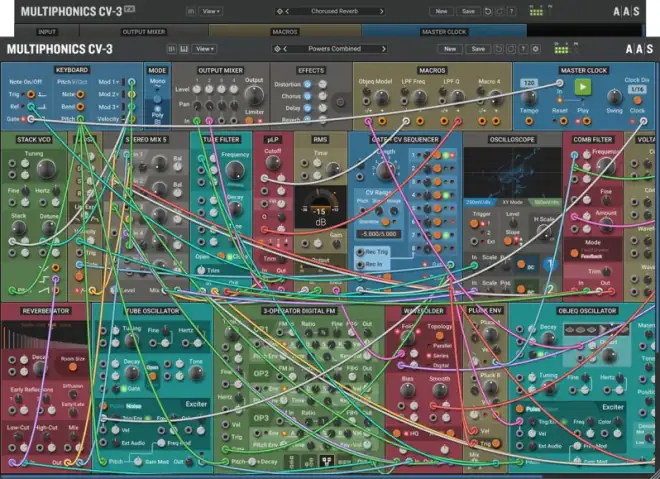Click the green CPU meter grid in front window

[561, 50]
